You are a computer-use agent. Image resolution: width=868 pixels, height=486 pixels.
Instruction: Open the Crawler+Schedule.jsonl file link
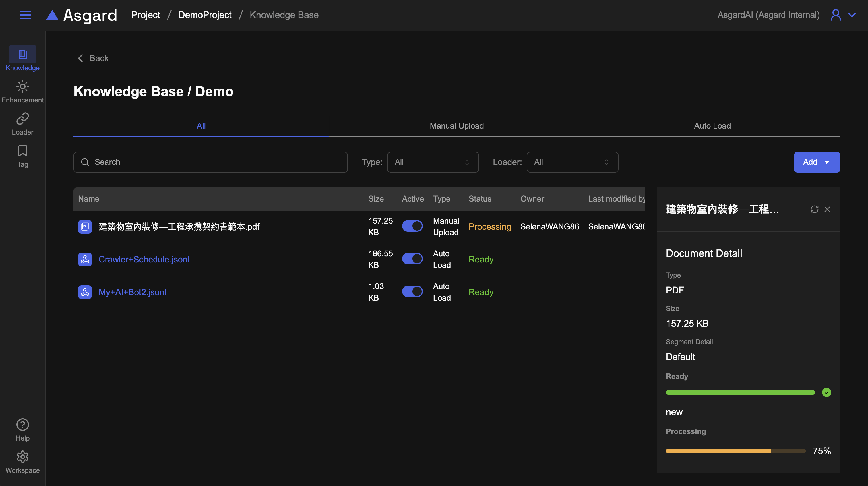point(144,259)
